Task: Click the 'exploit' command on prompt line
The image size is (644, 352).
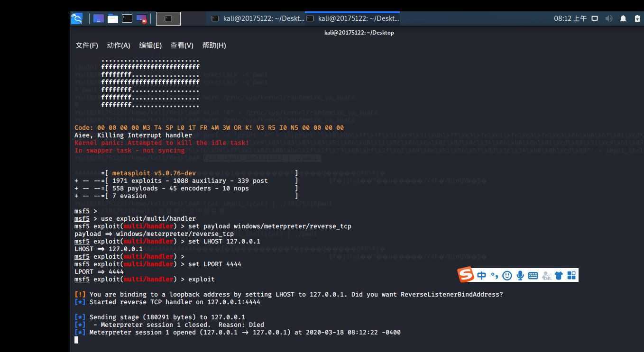Action: point(202,279)
